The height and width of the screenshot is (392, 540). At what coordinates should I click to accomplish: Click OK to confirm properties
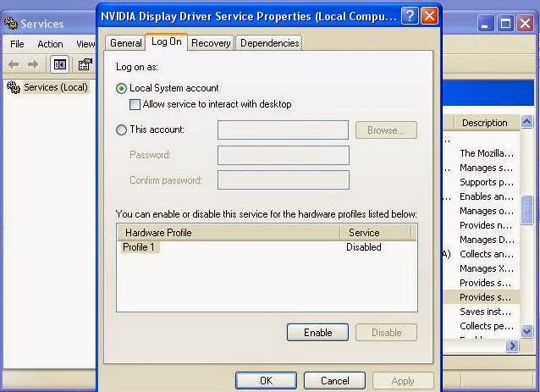tap(266, 381)
